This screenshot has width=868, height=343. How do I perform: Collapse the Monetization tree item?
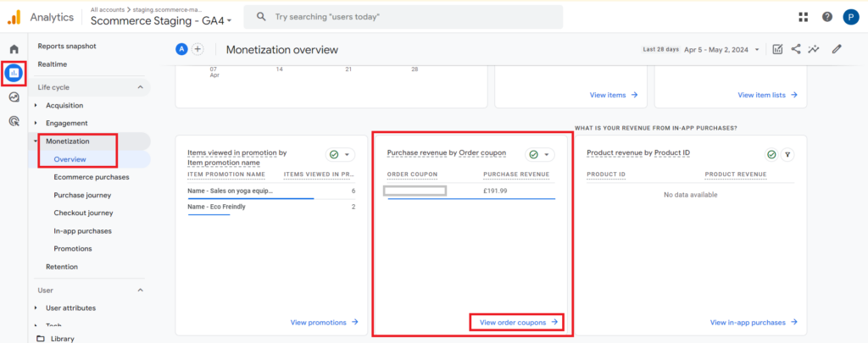pos(36,141)
